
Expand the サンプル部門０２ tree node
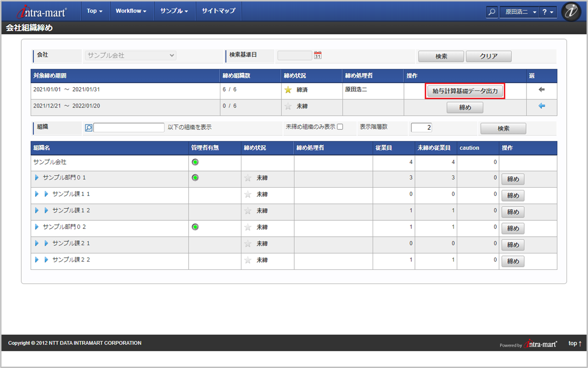[37, 227]
